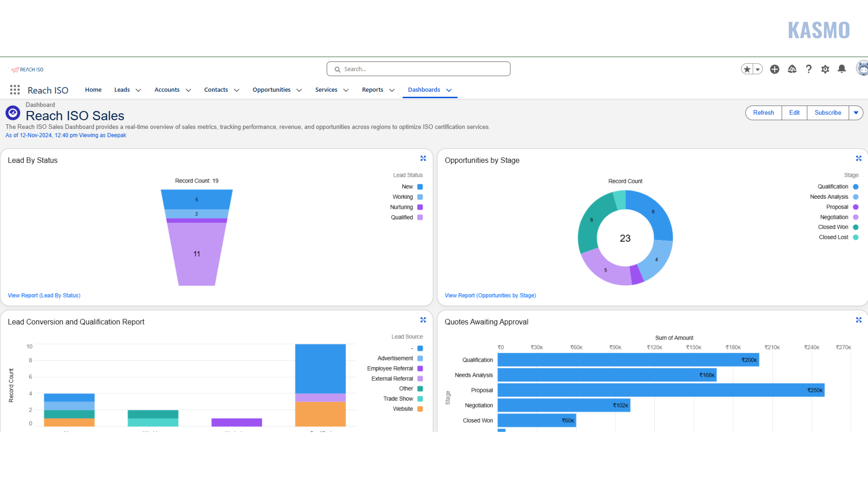
Task: Click into the Search field
Action: click(x=418, y=69)
